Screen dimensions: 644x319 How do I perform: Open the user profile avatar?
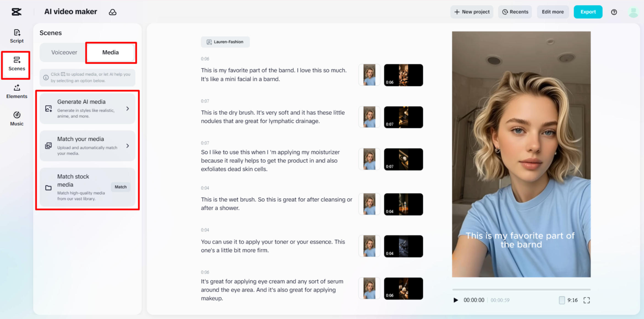click(x=633, y=12)
